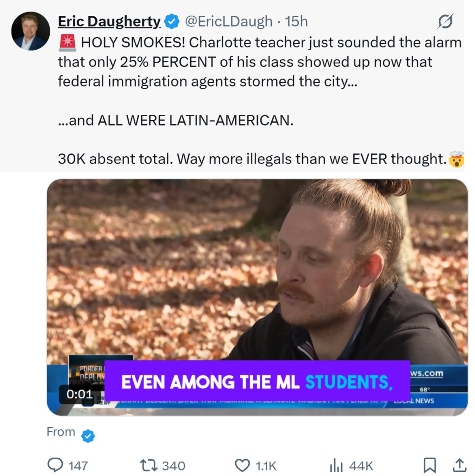Click the red siren emoji
Image resolution: width=475 pixels, height=476 pixels.
(67, 42)
